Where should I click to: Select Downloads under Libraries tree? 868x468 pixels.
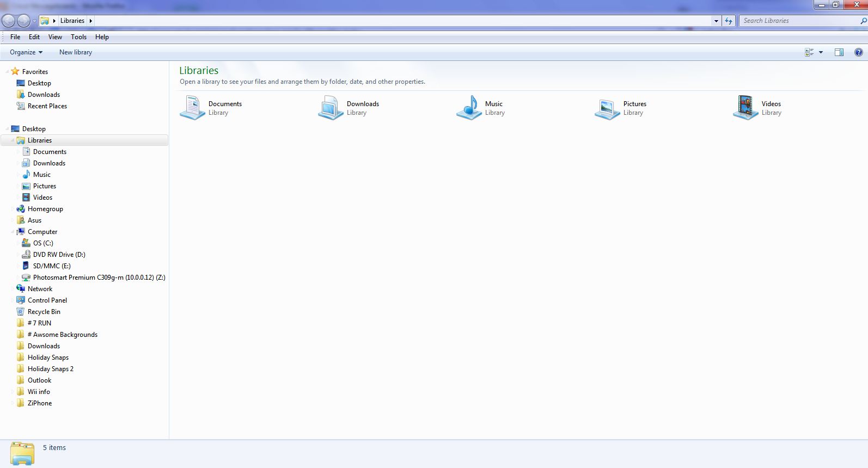pyautogui.click(x=49, y=163)
